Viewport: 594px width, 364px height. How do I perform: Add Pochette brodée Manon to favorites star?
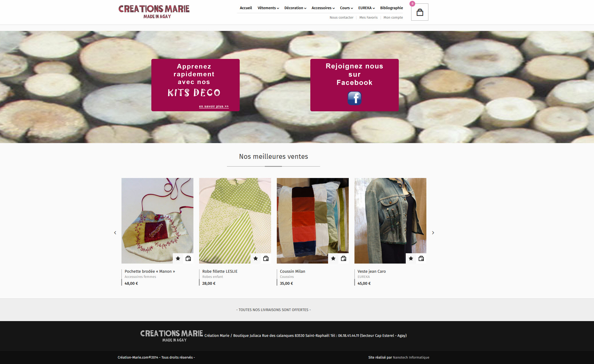(178, 258)
